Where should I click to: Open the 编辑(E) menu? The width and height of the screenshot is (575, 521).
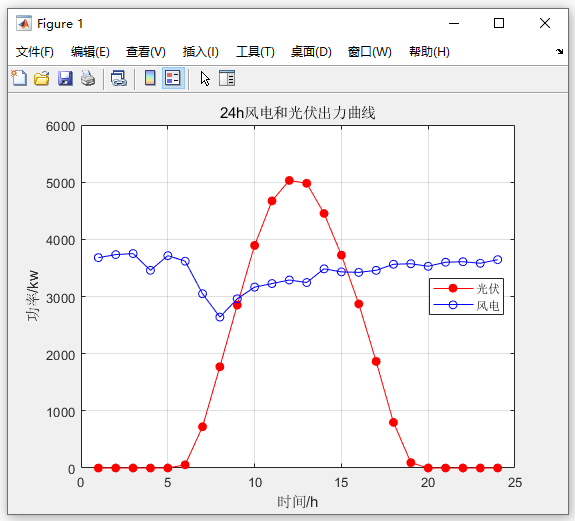coord(90,52)
